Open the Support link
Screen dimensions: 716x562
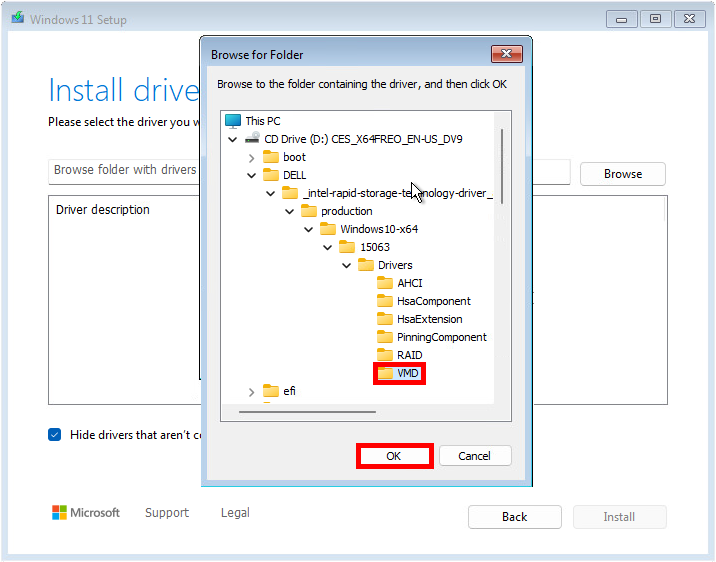coord(167,513)
